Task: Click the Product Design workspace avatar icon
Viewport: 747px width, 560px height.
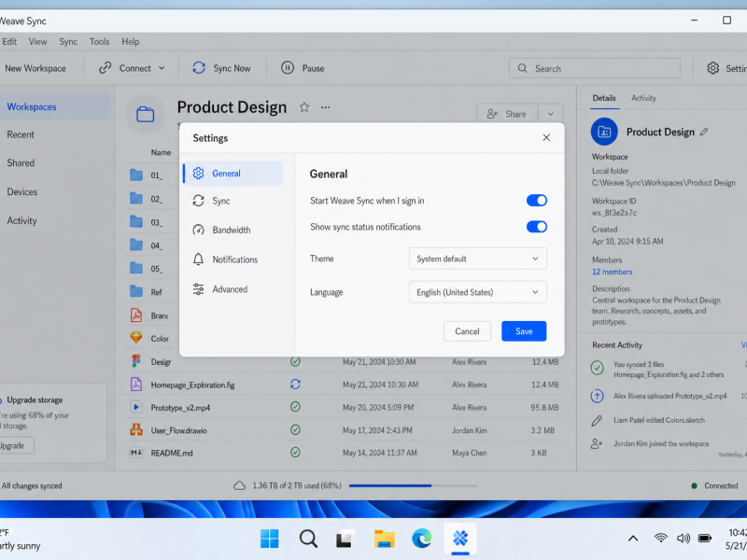Action: [604, 132]
